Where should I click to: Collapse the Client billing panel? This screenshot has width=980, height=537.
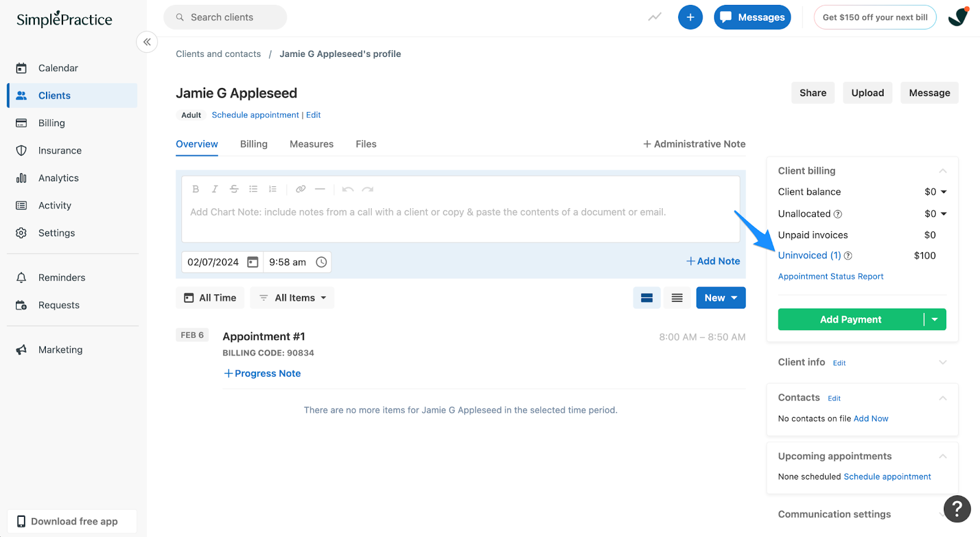click(x=943, y=171)
